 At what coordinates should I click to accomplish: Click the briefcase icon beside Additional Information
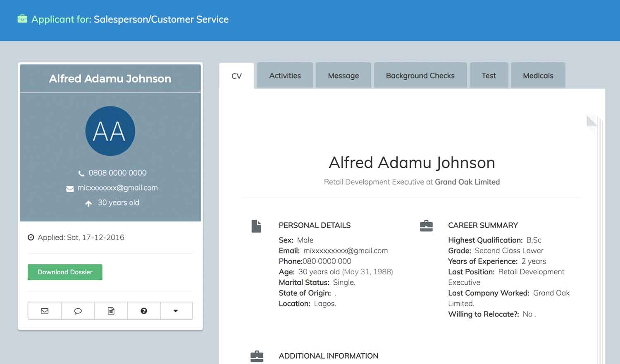point(257,356)
